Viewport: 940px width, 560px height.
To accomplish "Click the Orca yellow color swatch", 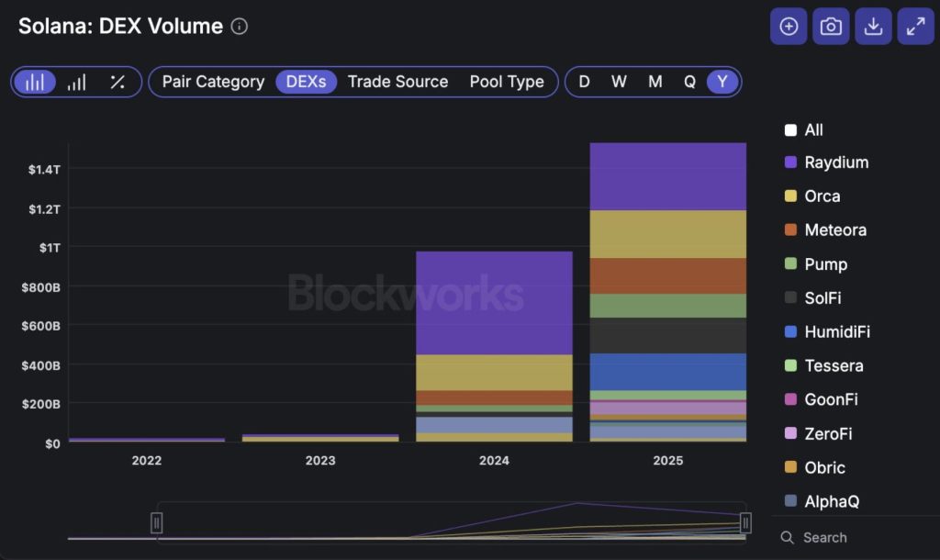I will pos(790,196).
